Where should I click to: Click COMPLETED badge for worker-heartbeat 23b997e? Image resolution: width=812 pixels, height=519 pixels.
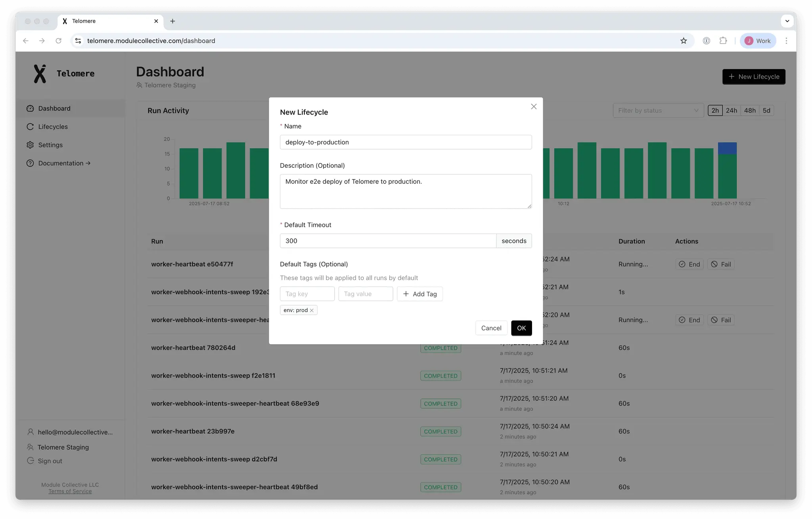click(440, 432)
